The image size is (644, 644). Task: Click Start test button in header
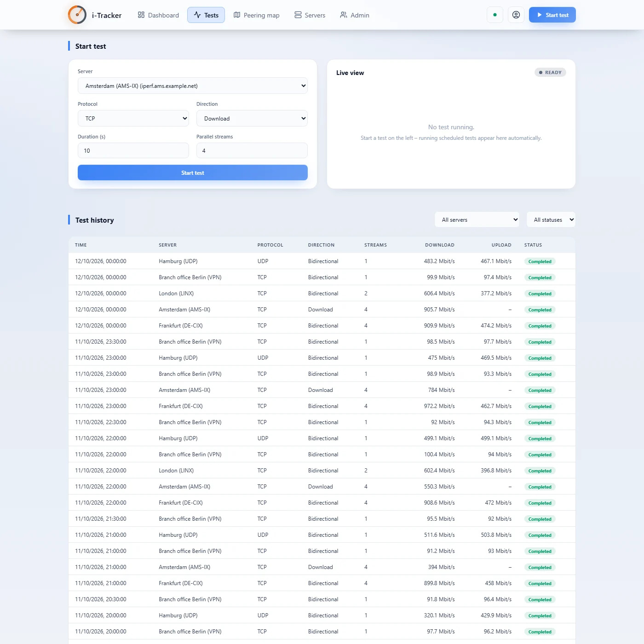coord(552,15)
